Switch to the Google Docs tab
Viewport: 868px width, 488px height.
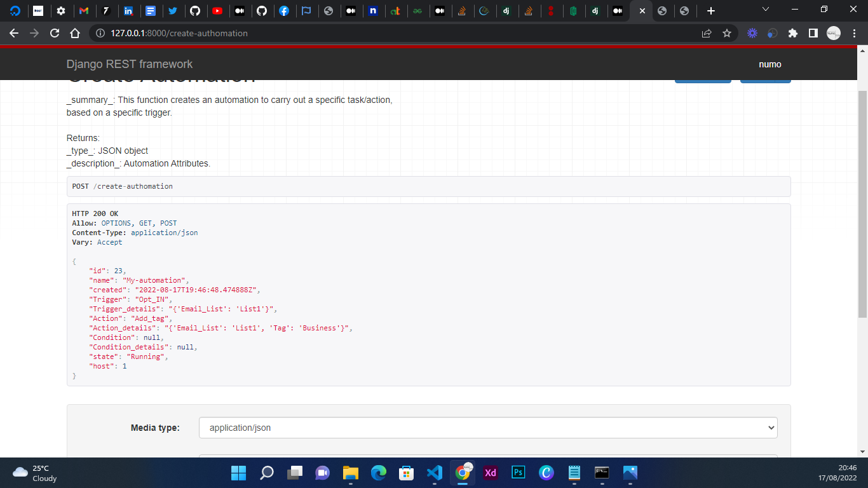[x=150, y=11]
